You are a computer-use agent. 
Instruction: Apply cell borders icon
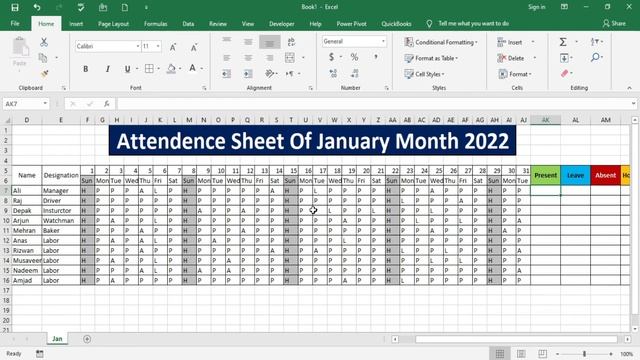pyautogui.click(x=149, y=69)
